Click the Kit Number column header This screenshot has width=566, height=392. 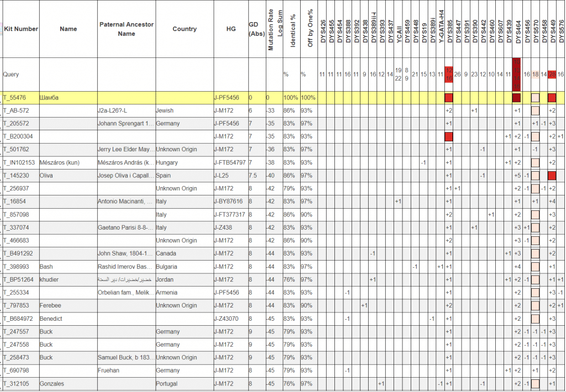(20, 29)
